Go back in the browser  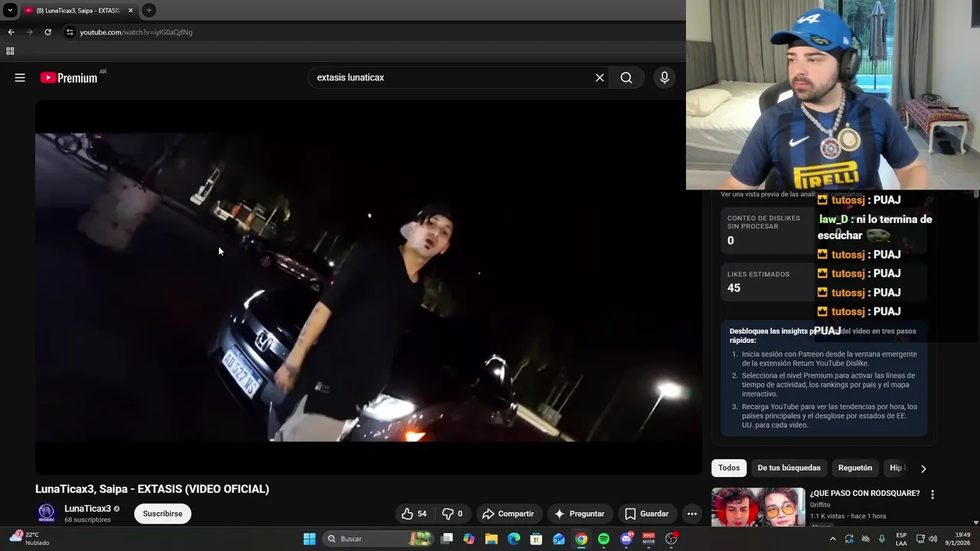tap(11, 32)
